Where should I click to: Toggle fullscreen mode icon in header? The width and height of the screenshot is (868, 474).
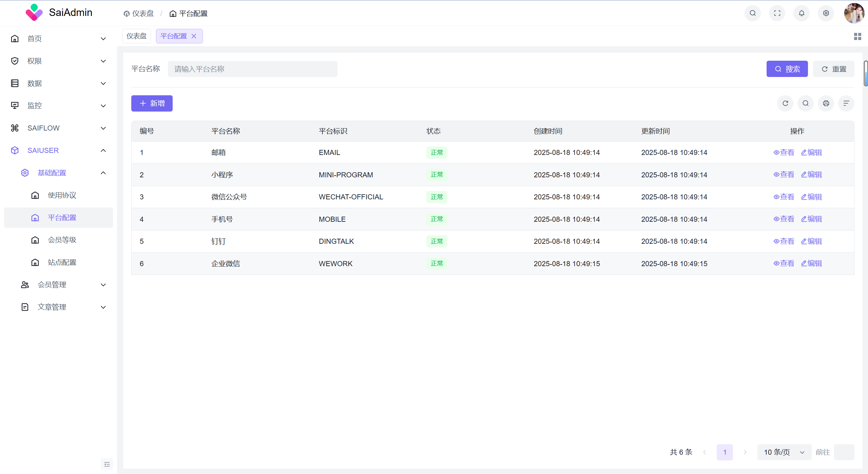coord(777,13)
